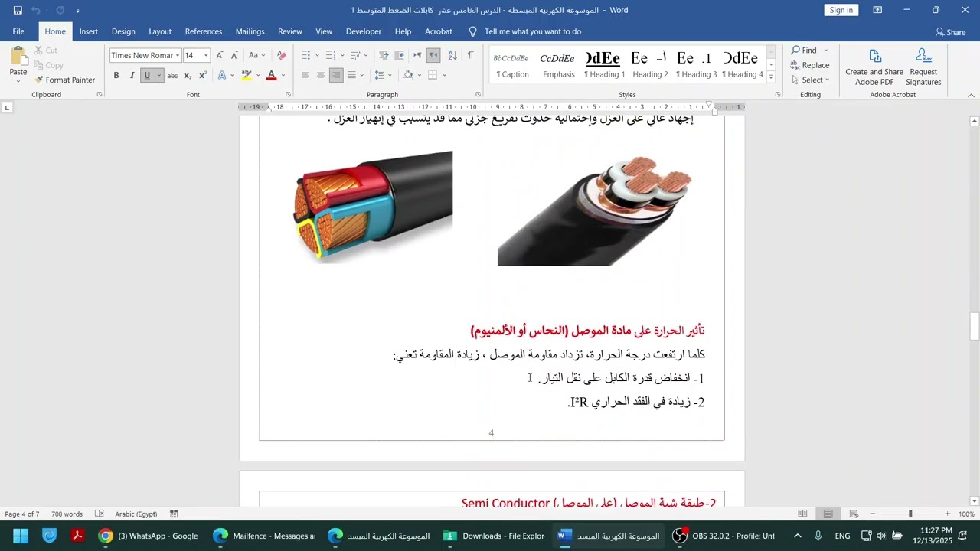Toggle Print Layout view button
This screenshot has height=551, width=980.
tap(828, 514)
